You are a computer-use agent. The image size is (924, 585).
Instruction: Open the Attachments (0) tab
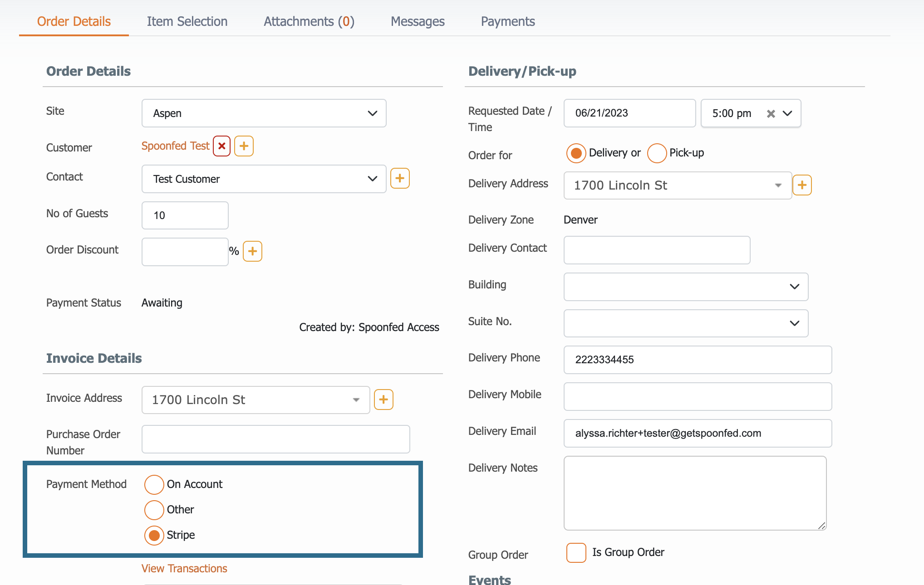click(309, 21)
